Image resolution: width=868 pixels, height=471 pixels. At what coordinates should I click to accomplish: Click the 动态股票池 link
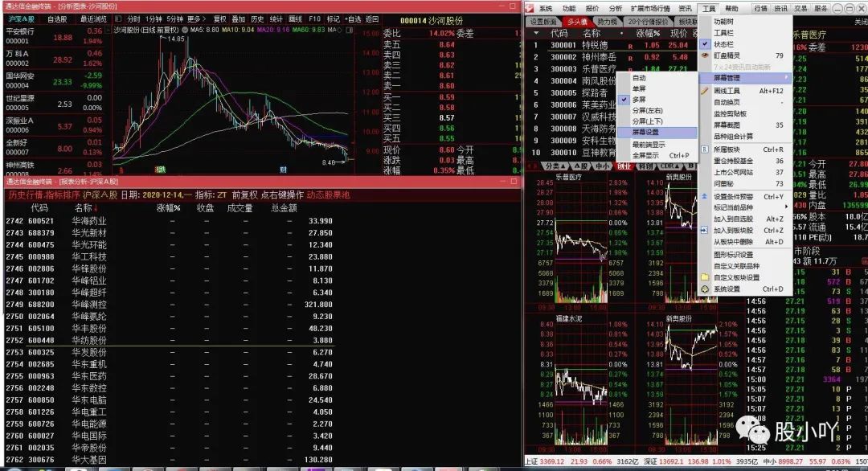(x=328, y=195)
